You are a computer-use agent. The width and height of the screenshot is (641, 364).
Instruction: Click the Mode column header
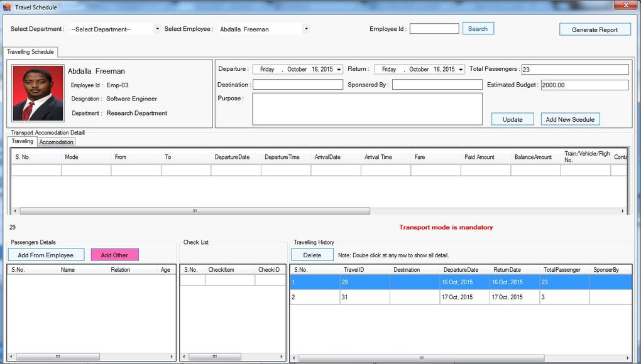pos(86,157)
